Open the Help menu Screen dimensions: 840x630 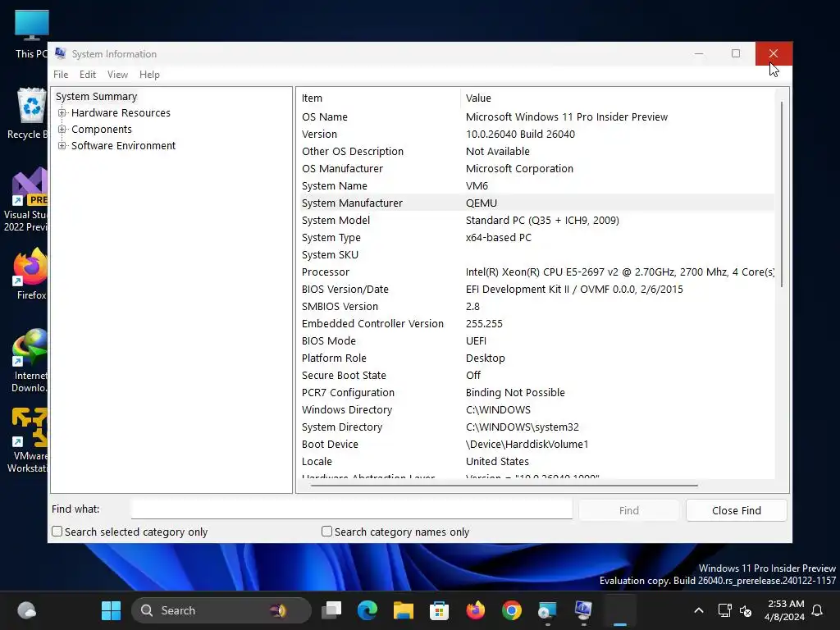[x=149, y=75]
